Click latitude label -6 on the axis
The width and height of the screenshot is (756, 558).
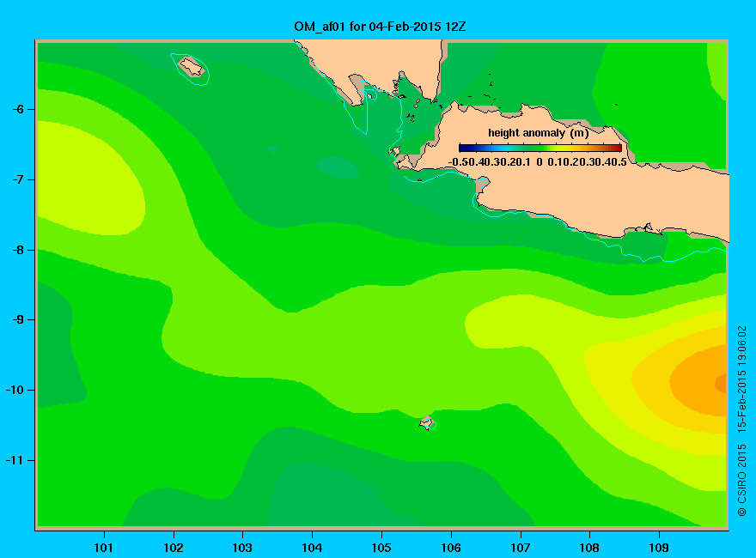18,109
